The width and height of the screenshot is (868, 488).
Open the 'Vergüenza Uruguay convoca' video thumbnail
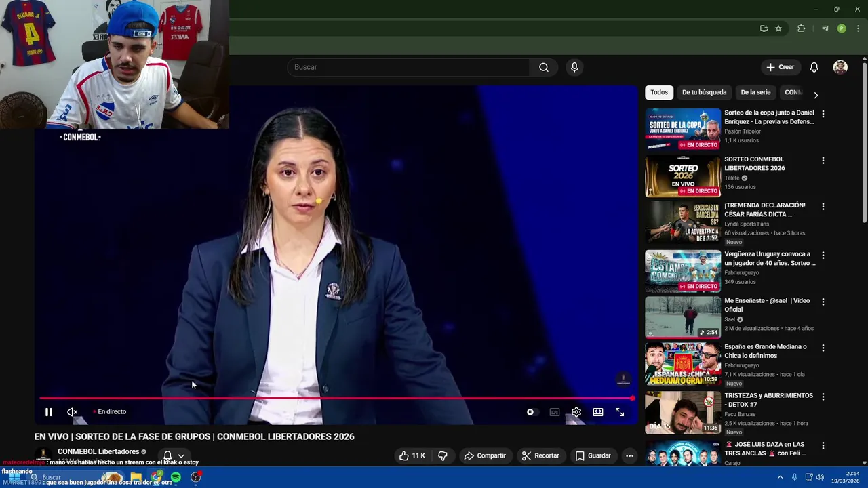point(683,271)
